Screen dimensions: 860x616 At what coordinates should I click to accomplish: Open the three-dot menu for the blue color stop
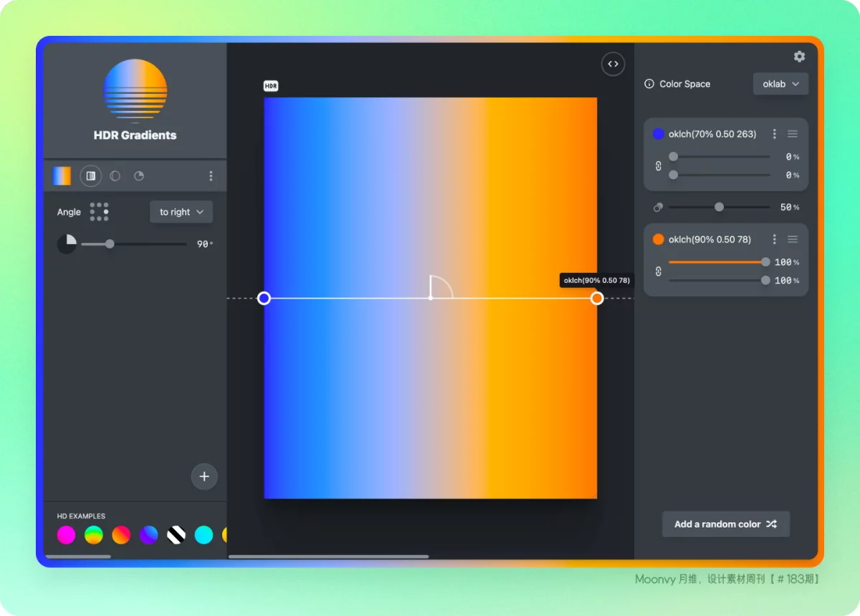[x=774, y=134]
